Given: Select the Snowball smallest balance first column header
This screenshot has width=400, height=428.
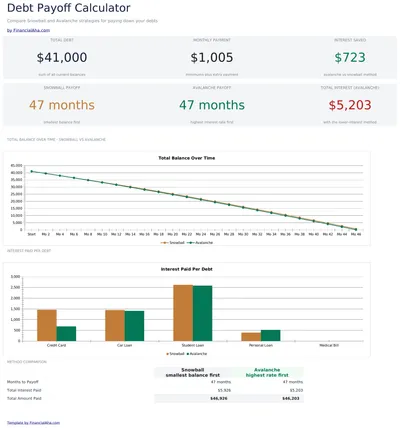Looking at the screenshot, I should [x=193, y=372].
